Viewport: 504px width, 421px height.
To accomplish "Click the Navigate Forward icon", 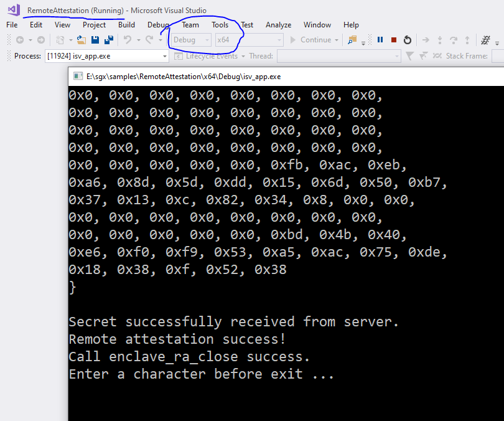I will pyautogui.click(x=40, y=39).
